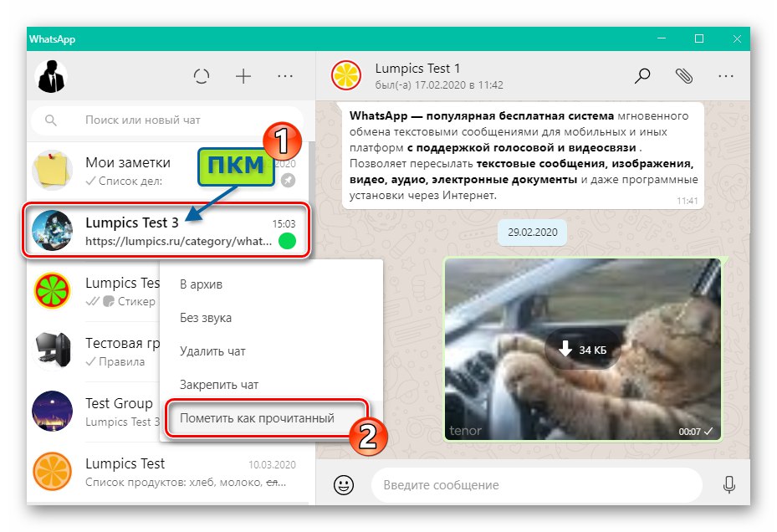Search messages in Lumpics Test 1 chat
This screenshot has height=532, width=777.
pos(642,75)
